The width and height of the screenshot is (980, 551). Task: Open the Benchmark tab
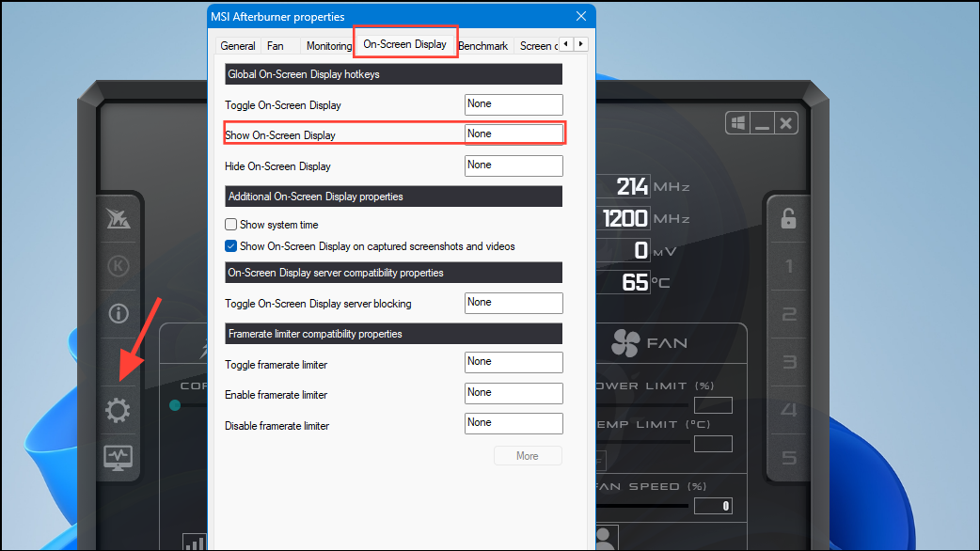[482, 46]
